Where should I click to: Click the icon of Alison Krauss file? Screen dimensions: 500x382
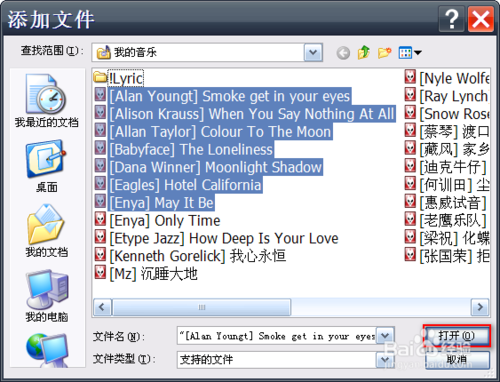click(x=100, y=113)
